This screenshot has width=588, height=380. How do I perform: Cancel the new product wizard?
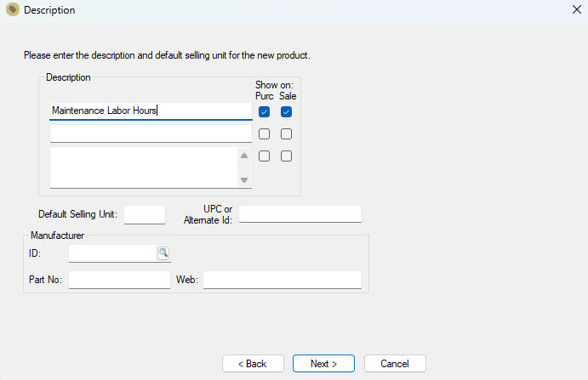pyautogui.click(x=395, y=364)
